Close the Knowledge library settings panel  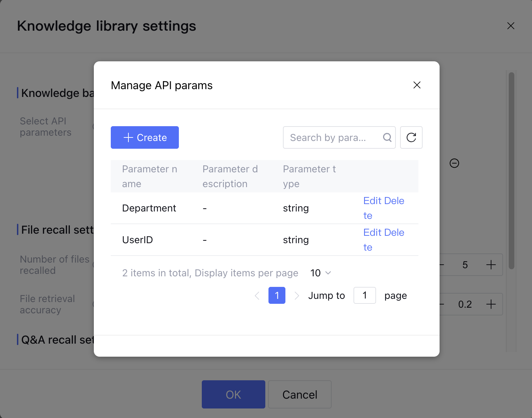click(510, 26)
